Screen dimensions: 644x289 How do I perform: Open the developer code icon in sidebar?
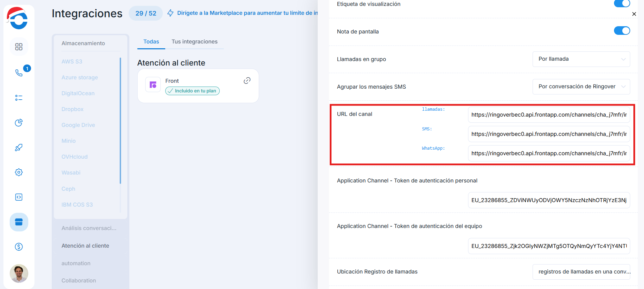tap(19, 197)
